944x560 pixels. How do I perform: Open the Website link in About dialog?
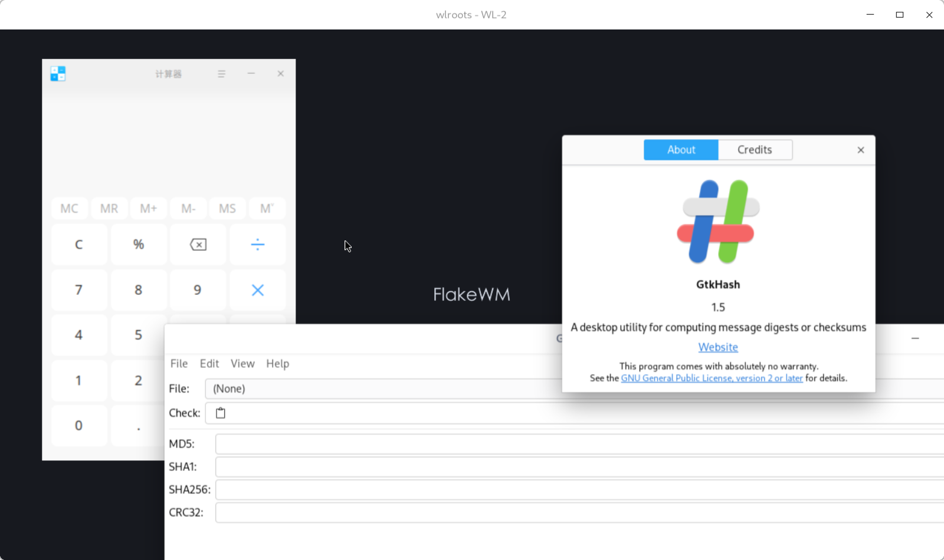coord(718,347)
